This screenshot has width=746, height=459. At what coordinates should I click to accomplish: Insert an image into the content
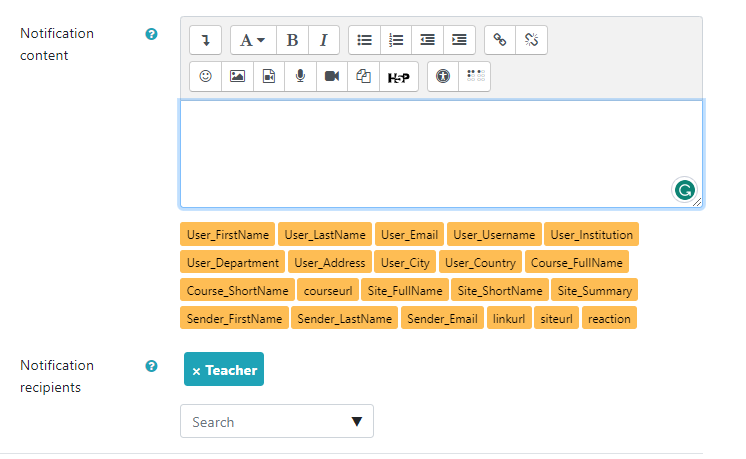(237, 76)
